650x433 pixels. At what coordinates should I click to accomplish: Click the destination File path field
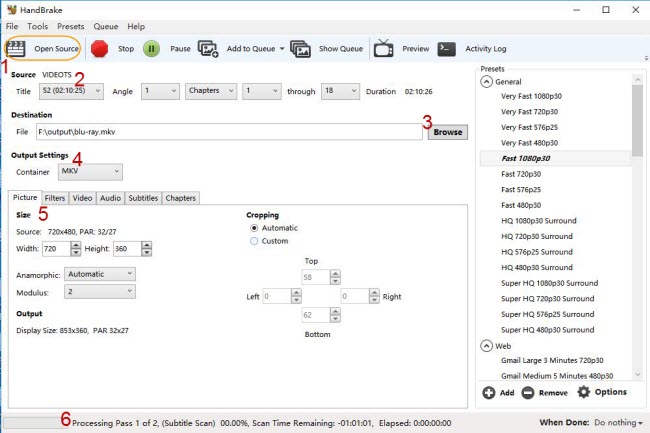[229, 132]
